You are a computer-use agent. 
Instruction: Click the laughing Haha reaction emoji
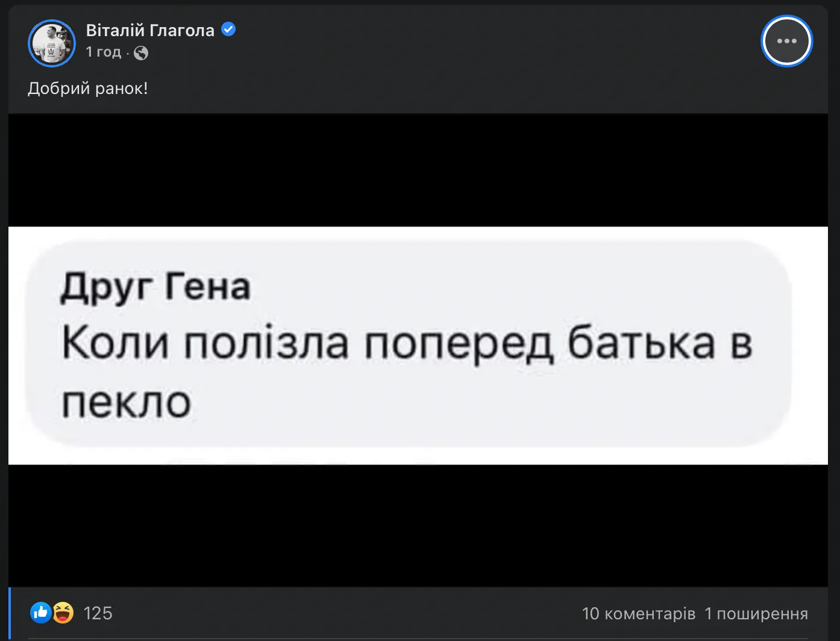[x=63, y=613]
